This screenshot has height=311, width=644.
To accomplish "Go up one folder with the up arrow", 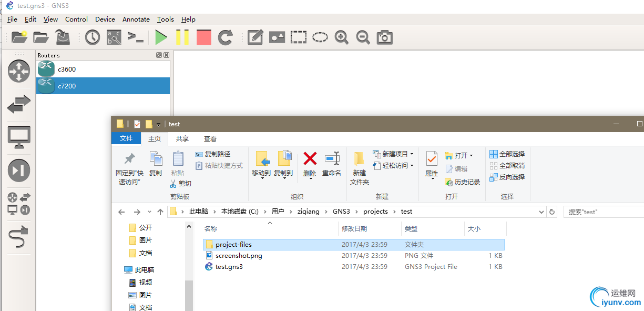I will click(x=160, y=212).
